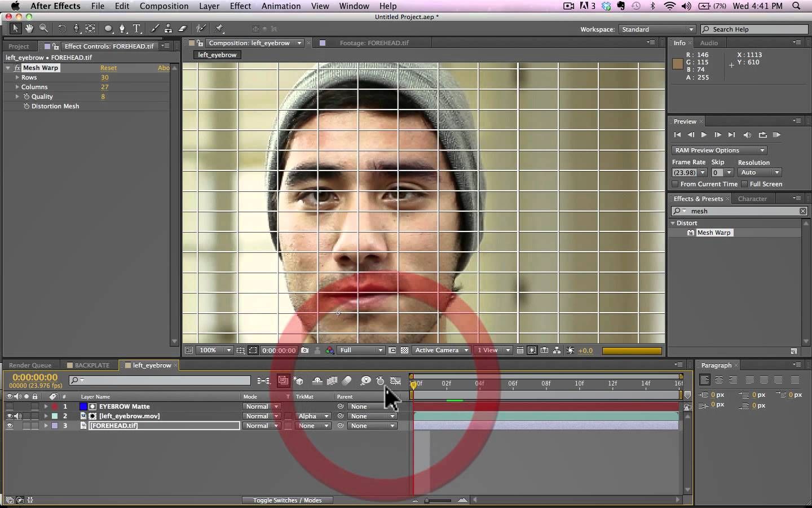Toggle the timeline Motion Blur icon
The image size is (812, 508).
pos(347,381)
